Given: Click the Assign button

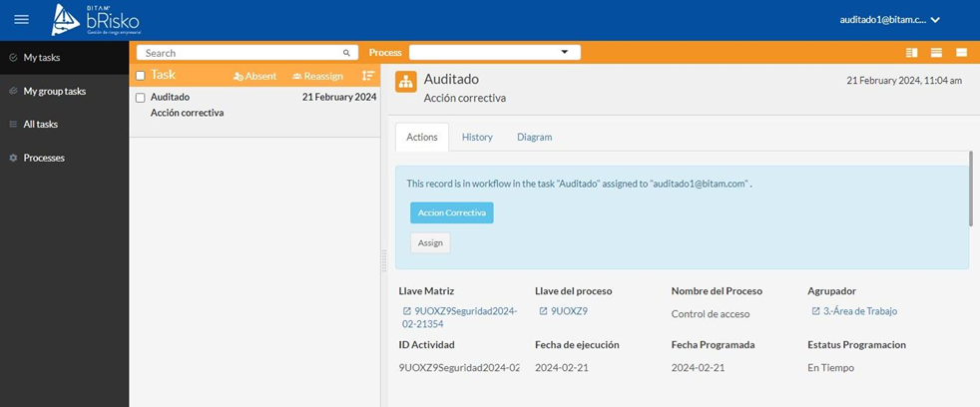Looking at the screenshot, I should coord(430,242).
